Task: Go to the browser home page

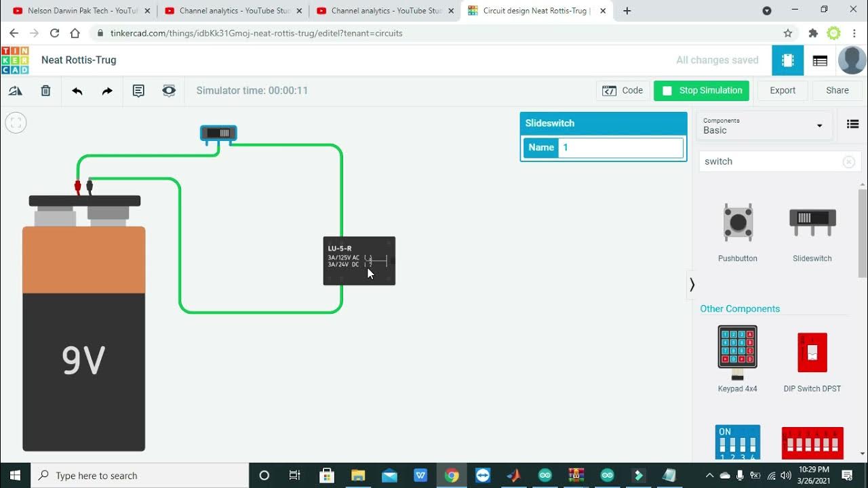Action: click(x=75, y=33)
